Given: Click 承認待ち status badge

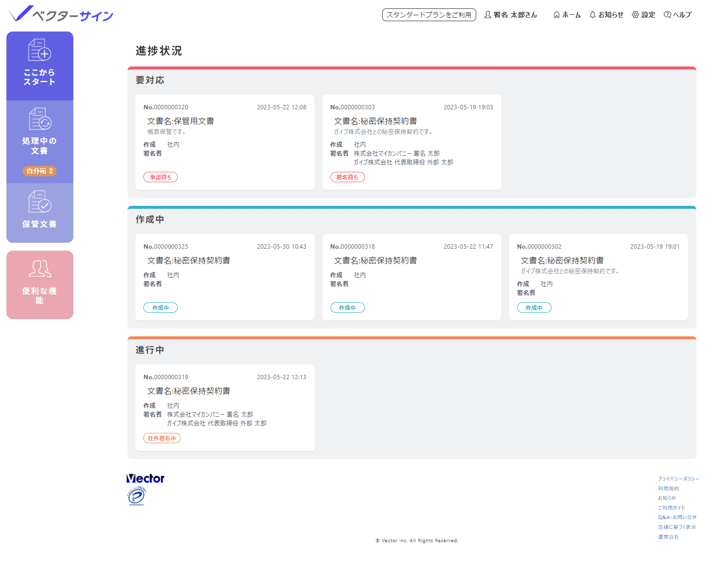Looking at the screenshot, I should click(x=161, y=177).
